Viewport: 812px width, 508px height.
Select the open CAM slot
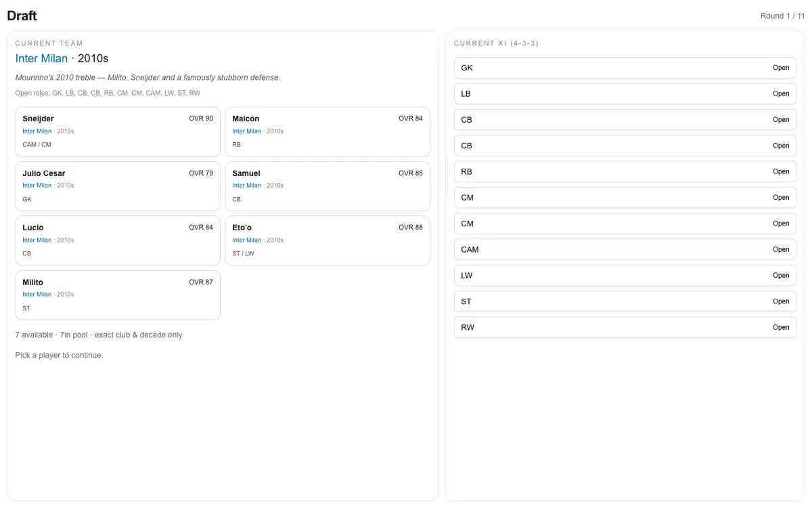pos(625,249)
